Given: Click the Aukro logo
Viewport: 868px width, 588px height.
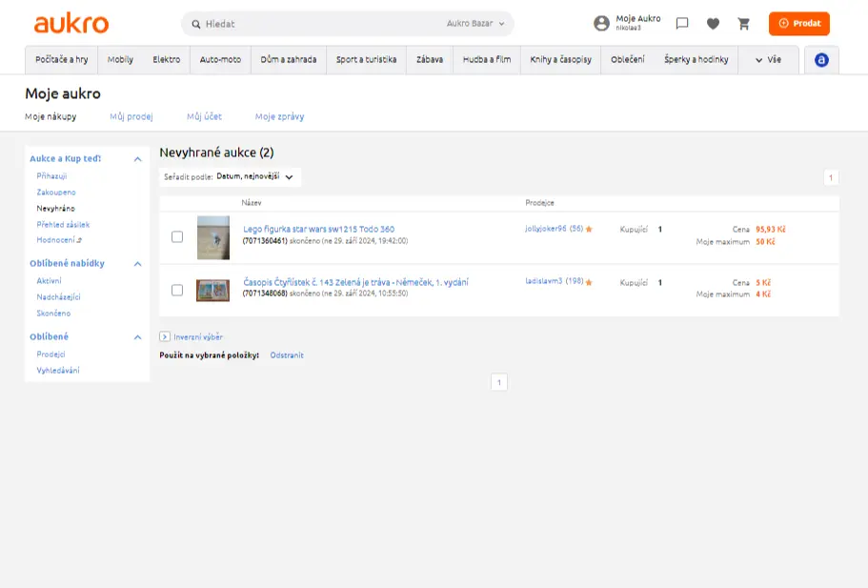Looking at the screenshot, I should point(71,24).
